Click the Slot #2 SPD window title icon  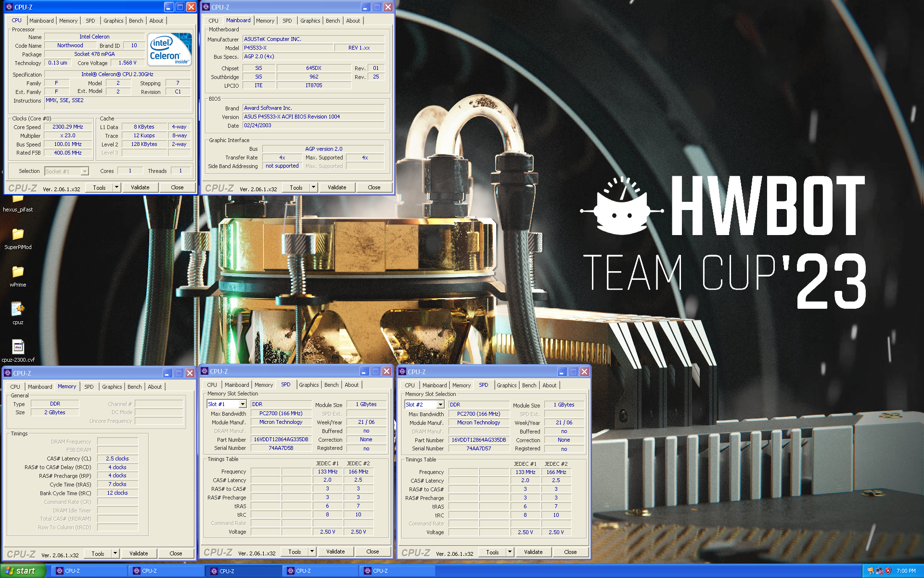[402, 372]
